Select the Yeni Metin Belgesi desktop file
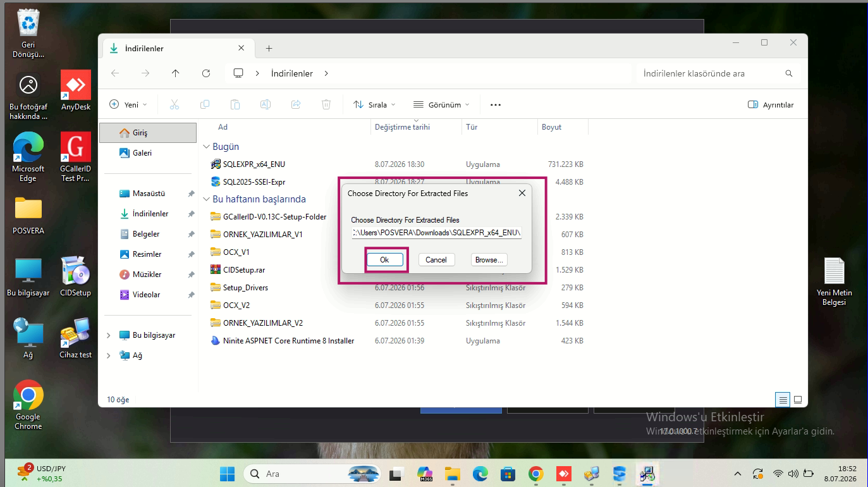The height and width of the screenshot is (487, 868). click(x=834, y=282)
